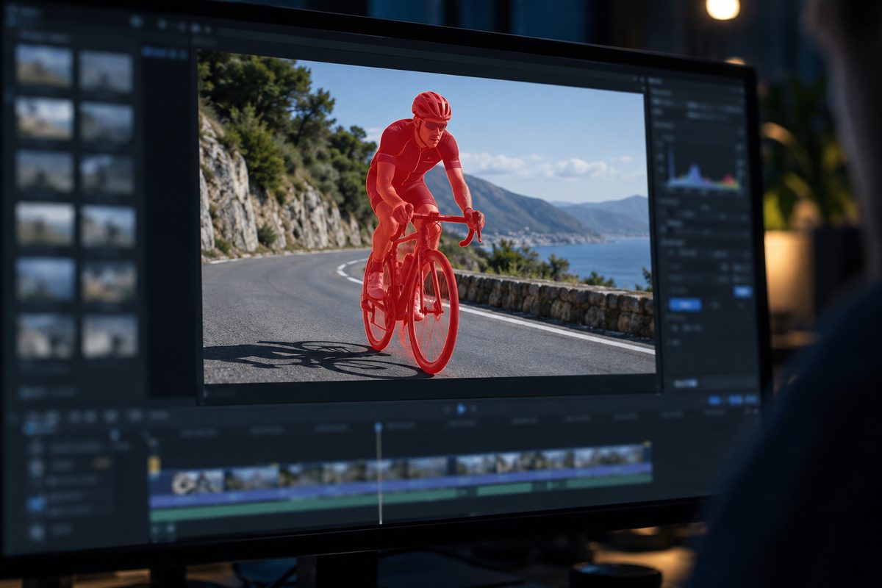The width and height of the screenshot is (882, 588).
Task: Click the colour histogram in the right panel
Action: pos(703,168)
